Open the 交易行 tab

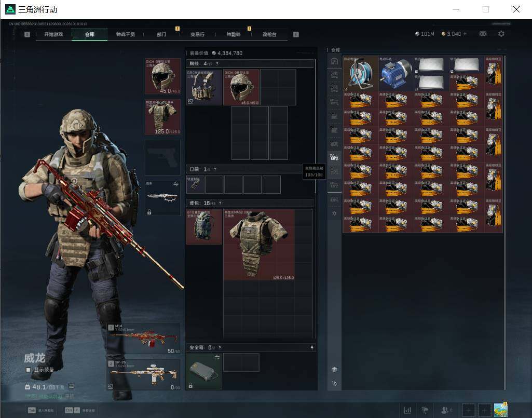click(x=197, y=34)
